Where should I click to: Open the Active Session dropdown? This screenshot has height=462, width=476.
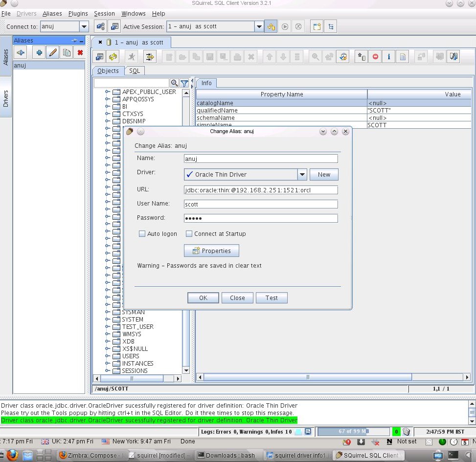pyautogui.click(x=259, y=26)
